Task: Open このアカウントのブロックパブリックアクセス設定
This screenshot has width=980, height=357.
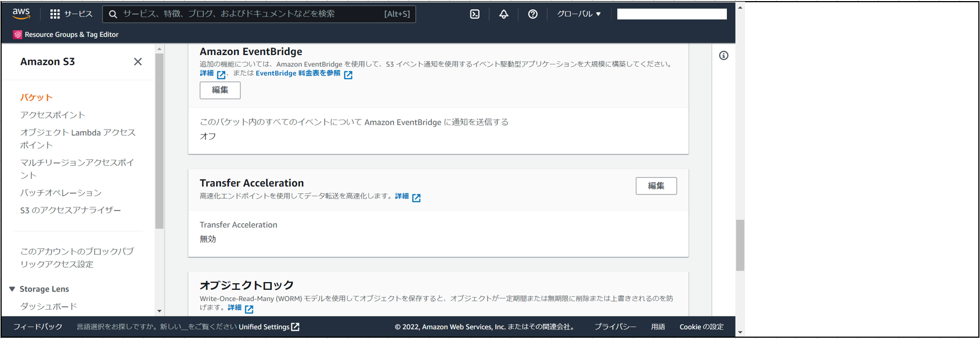Action: [x=77, y=257]
